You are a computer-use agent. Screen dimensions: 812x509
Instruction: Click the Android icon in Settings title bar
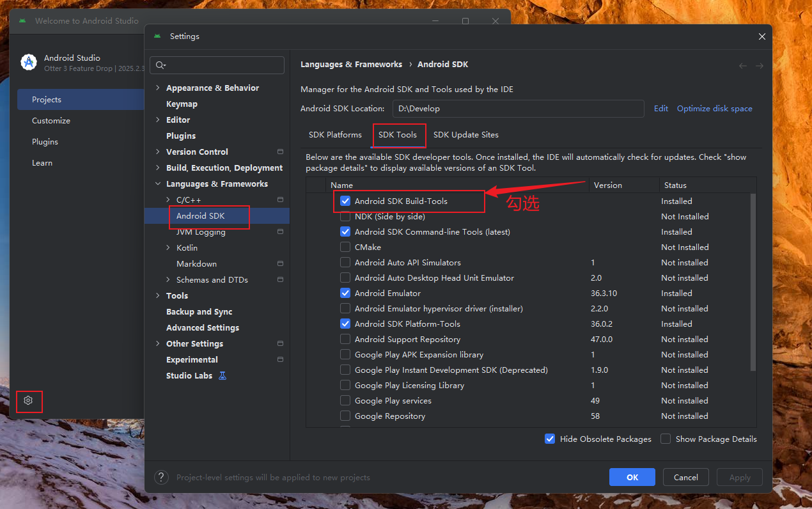pyautogui.click(x=157, y=36)
